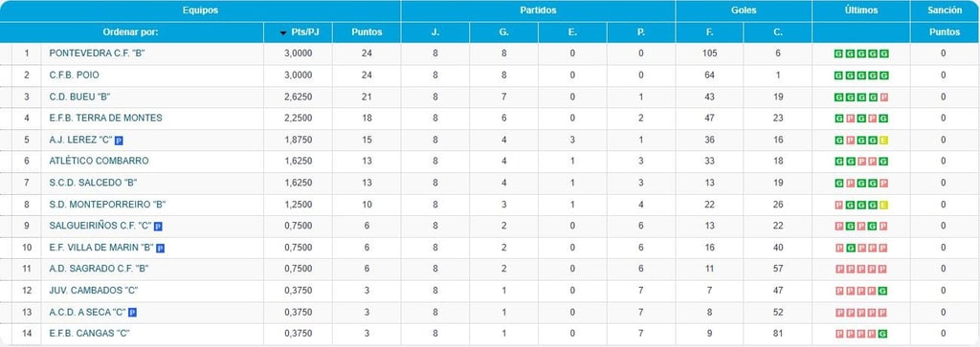Sort table by Puntos column

point(367,33)
